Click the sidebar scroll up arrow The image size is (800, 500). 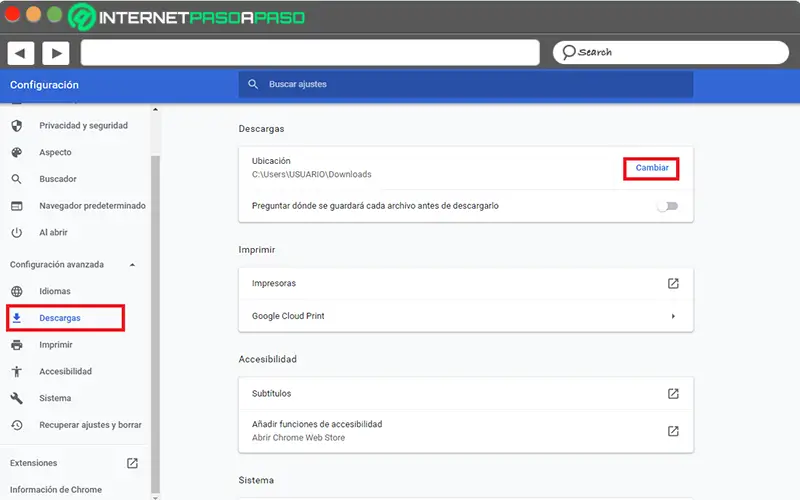(x=155, y=110)
